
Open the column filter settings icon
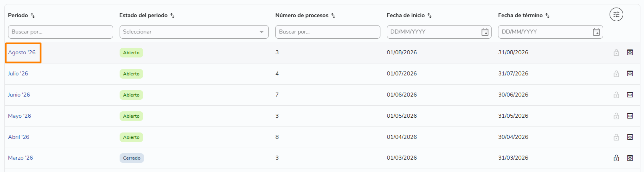click(x=616, y=15)
